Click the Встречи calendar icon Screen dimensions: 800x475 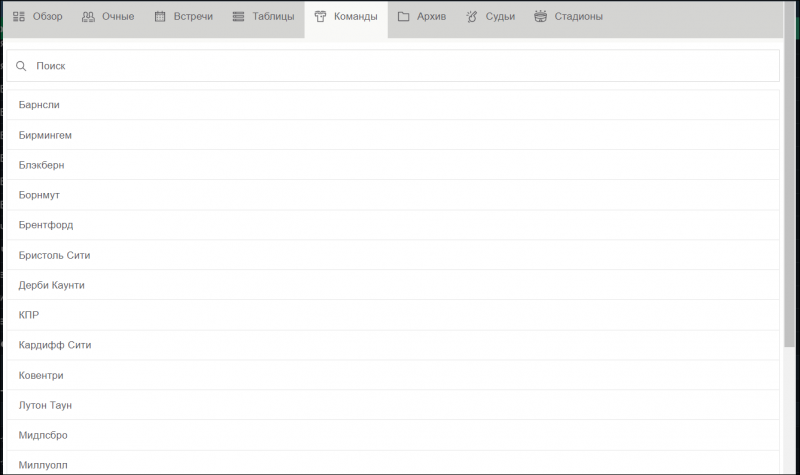click(160, 17)
